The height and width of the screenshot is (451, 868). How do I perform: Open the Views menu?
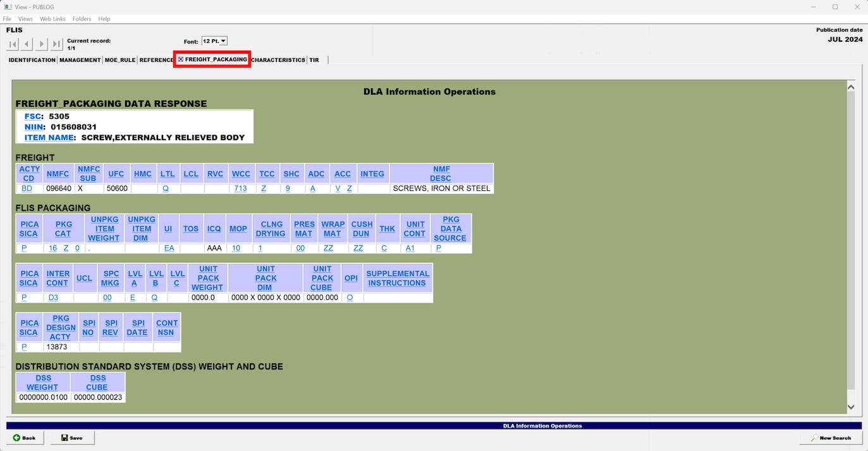pyautogui.click(x=25, y=19)
